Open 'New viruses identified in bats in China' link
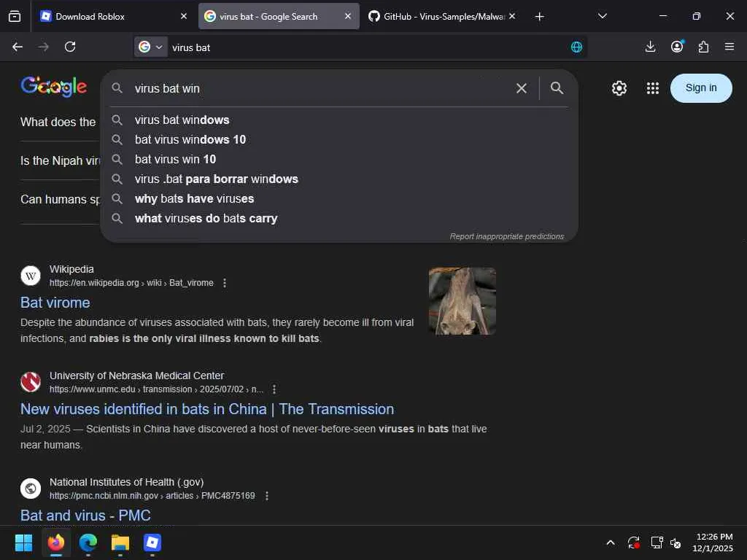 (206, 410)
